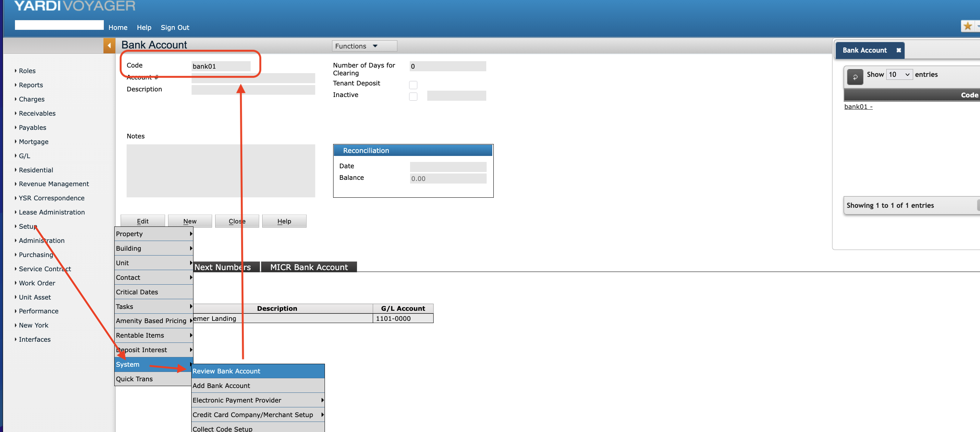The height and width of the screenshot is (432, 980).
Task: Open the Setup sidebar menu
Action: [27, 226]
